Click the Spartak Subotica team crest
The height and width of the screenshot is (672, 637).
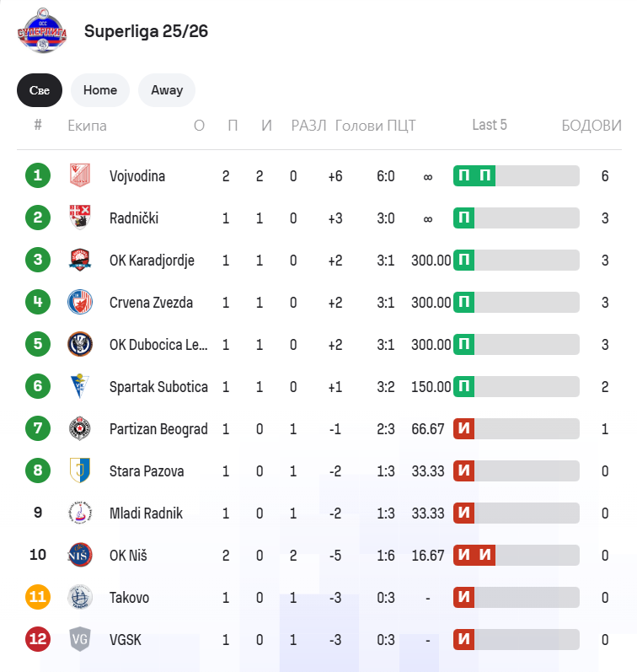[80, 386]
